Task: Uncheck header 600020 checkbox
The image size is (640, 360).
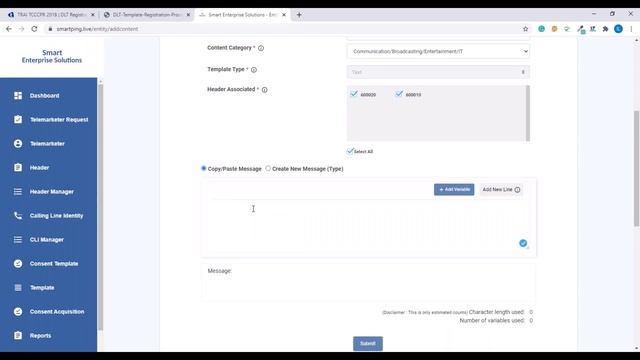Action: click(x=354, y=94)
